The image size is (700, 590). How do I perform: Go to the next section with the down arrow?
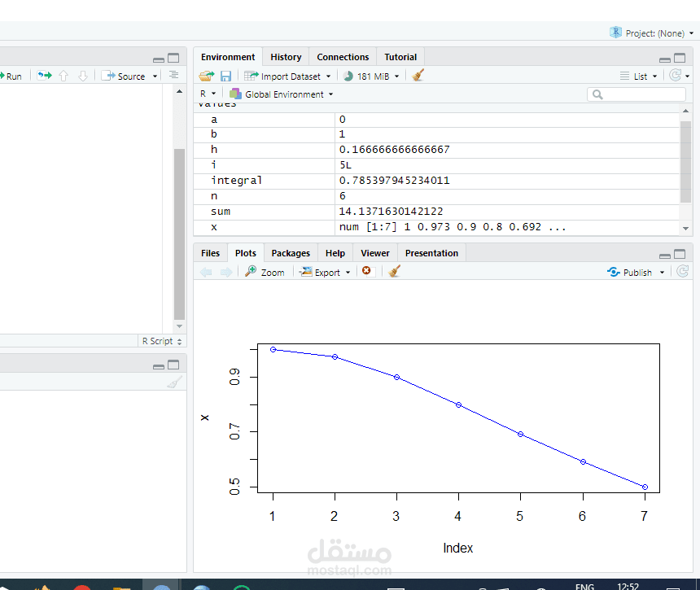pyautogui.click(x=83, y=76)
